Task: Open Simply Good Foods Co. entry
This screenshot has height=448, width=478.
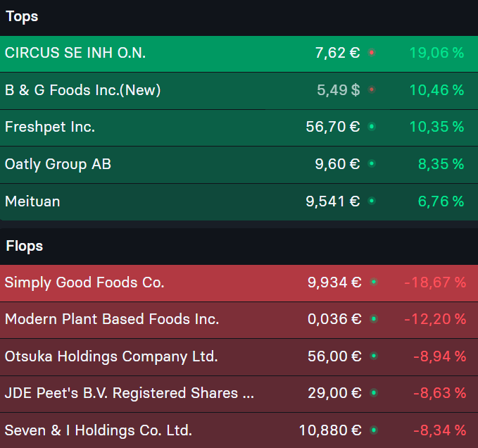Action: [x=239, y=283]
